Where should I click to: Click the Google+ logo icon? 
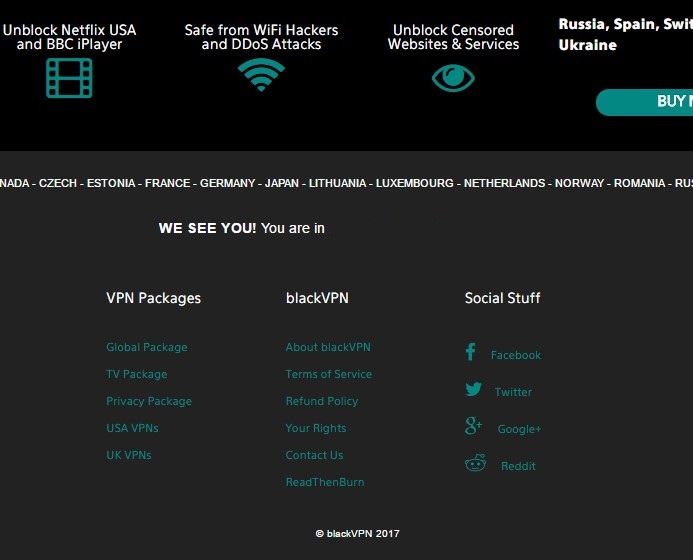[474, 427]
